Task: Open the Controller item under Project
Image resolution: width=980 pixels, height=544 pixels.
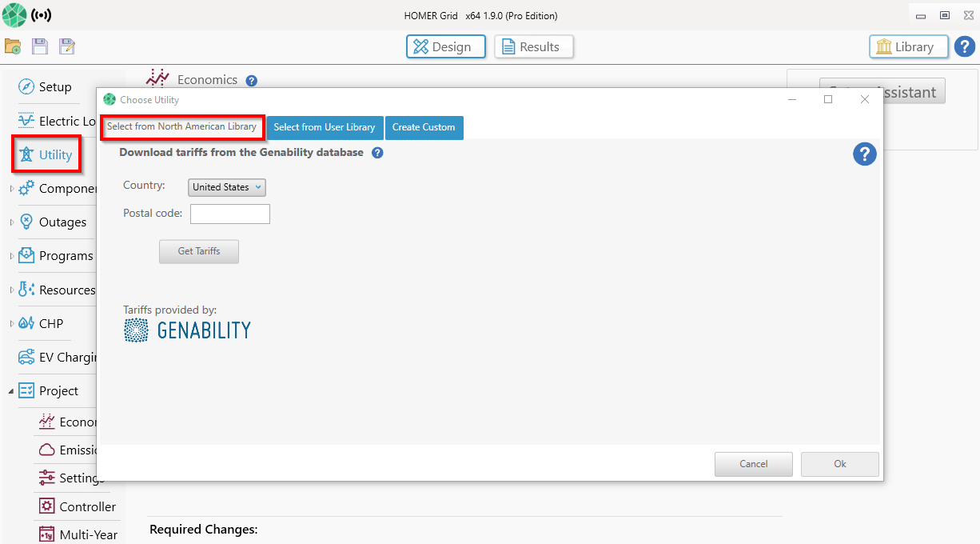Action: click(x=87, y=506)
